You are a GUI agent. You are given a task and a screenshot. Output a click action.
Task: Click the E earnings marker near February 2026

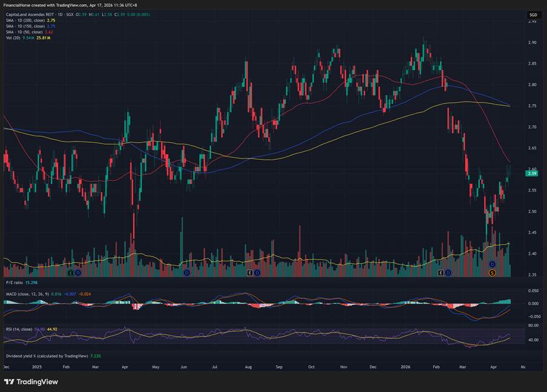441,273
